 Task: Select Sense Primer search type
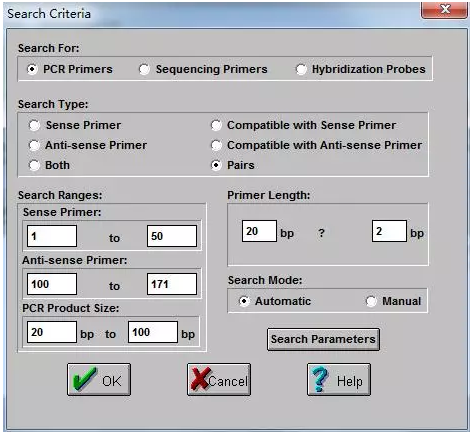coord(34,125)
